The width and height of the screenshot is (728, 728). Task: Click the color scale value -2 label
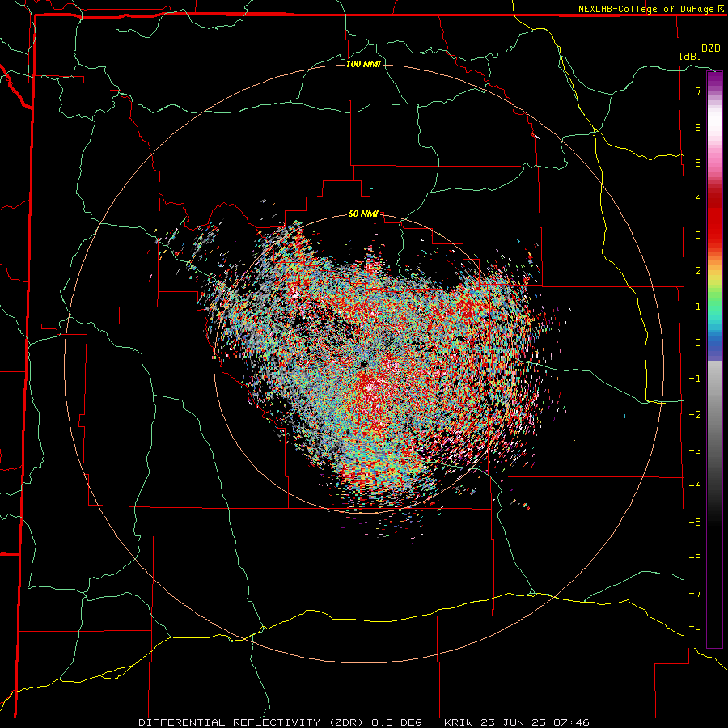coord(695,415)
